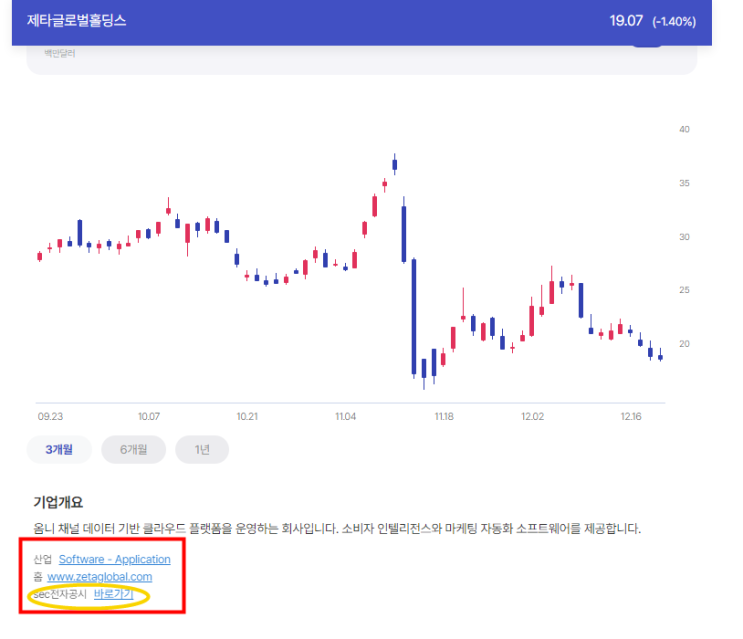
Task: Click the 10.07 date axis label
Action: 149,416
